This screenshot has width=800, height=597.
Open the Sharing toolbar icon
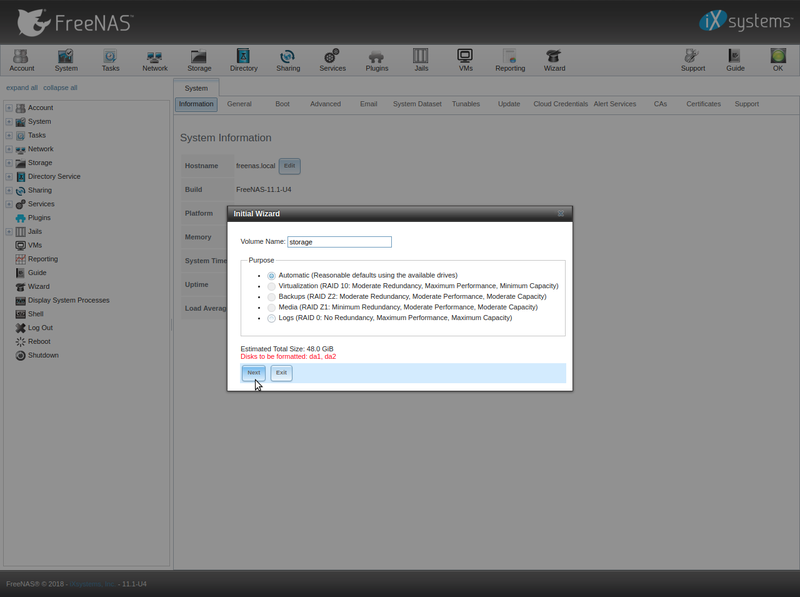click(x=288, y=60)
